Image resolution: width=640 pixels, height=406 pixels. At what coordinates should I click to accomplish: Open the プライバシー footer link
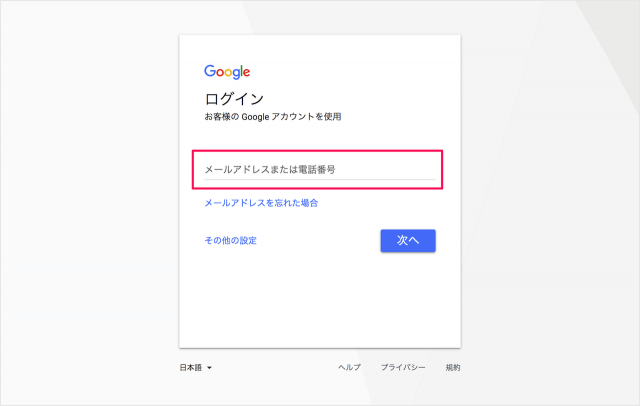pos(404,368)
